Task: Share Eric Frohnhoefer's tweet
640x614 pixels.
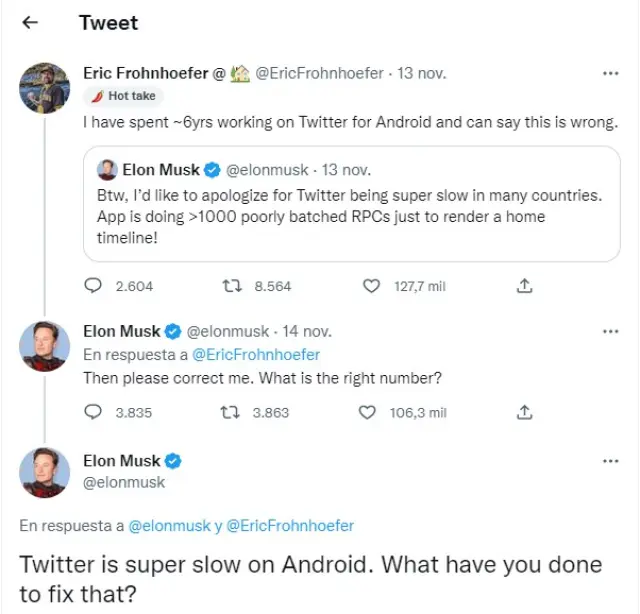Action: pyautogui.click(x=523, y=286)
